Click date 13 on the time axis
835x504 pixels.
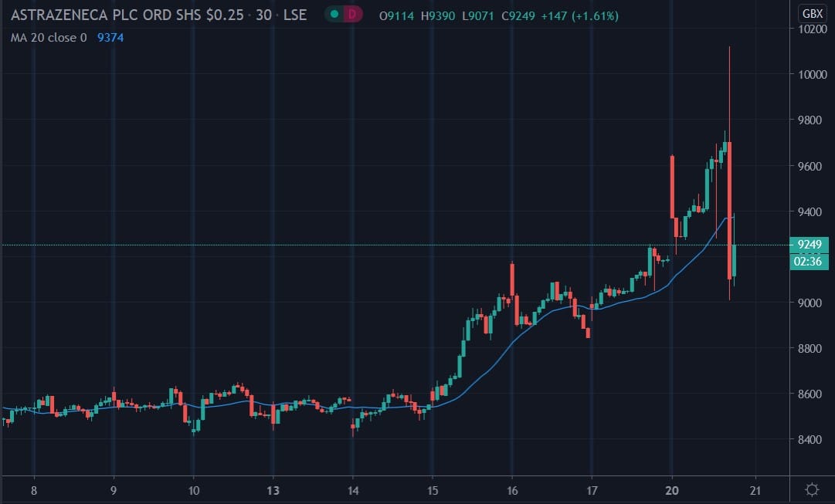tap(273, 490)
